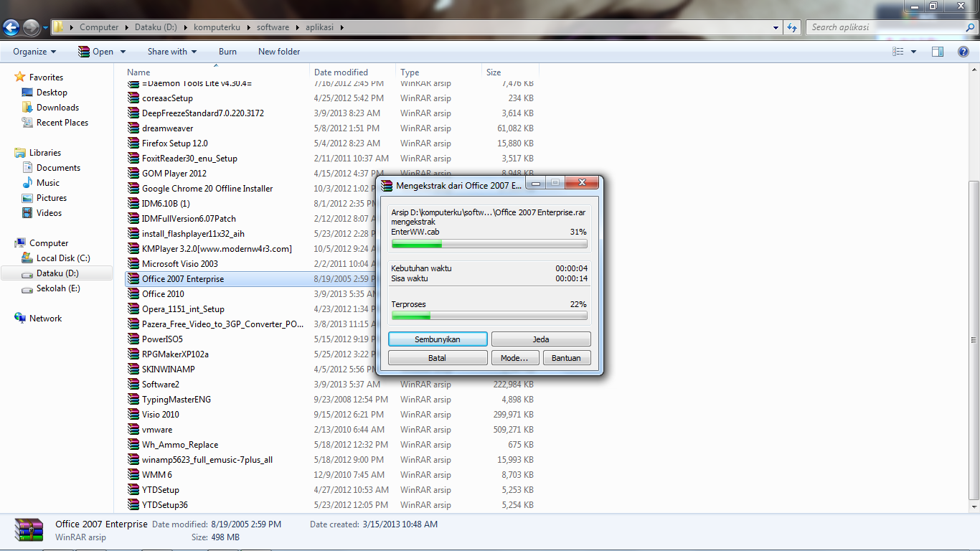The height and width of the screenshot is (551, 980).
Task: Sort by the Name column header
Action: pyautogui.click(x=217, y=72)
